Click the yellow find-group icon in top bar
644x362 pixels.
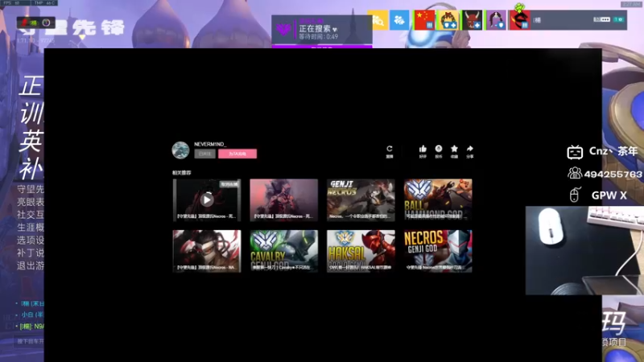378,20
